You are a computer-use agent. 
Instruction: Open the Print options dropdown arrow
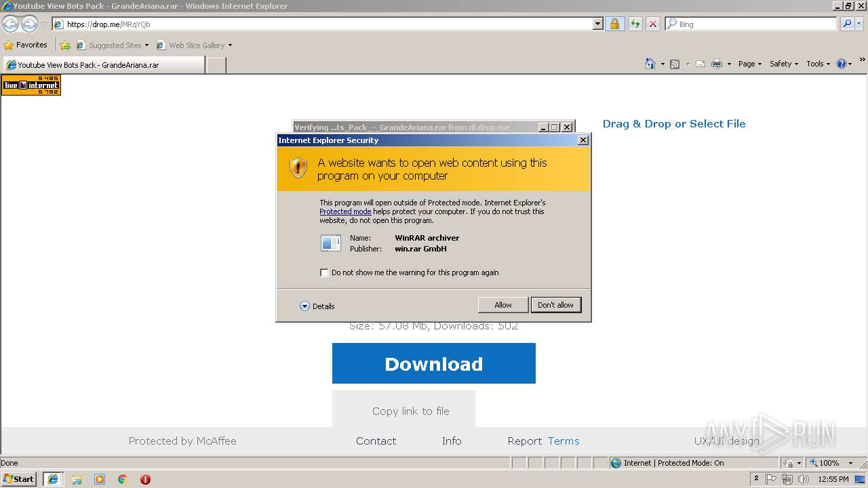729,64
